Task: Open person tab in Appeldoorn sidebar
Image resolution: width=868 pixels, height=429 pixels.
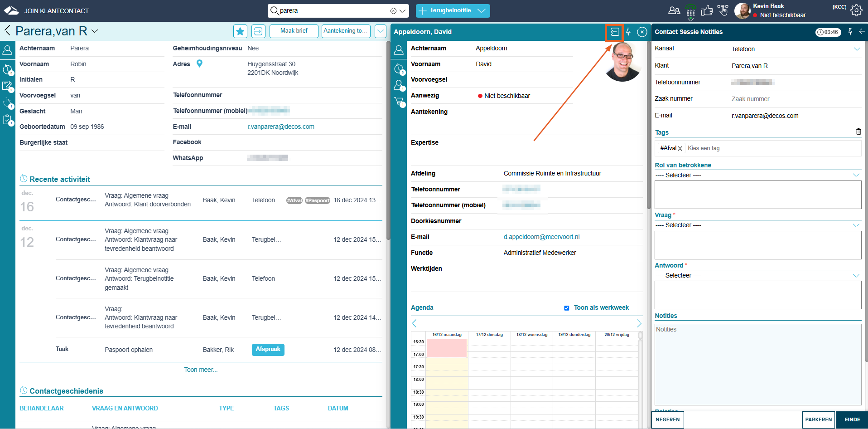Action: click(399, 50)
